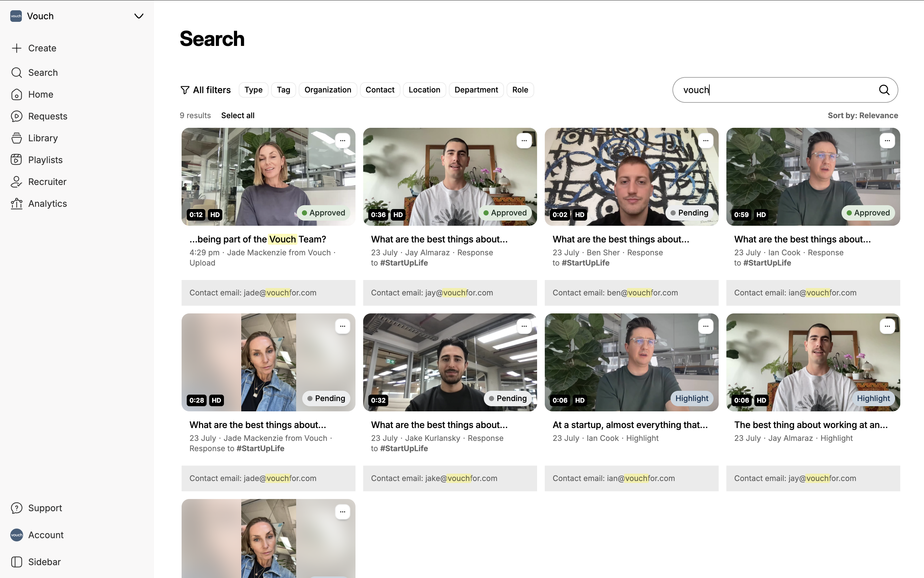Image resolution: width=924 pixels, height=578 pixels.
Task: Click the Approved badge on Jay Almaraz video
Action: 505,213
